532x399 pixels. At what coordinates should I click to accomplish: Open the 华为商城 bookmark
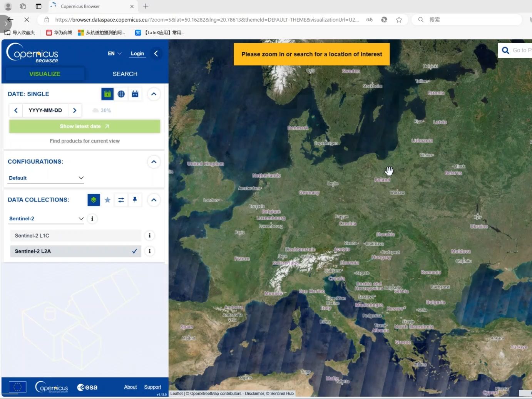point(59,33)
